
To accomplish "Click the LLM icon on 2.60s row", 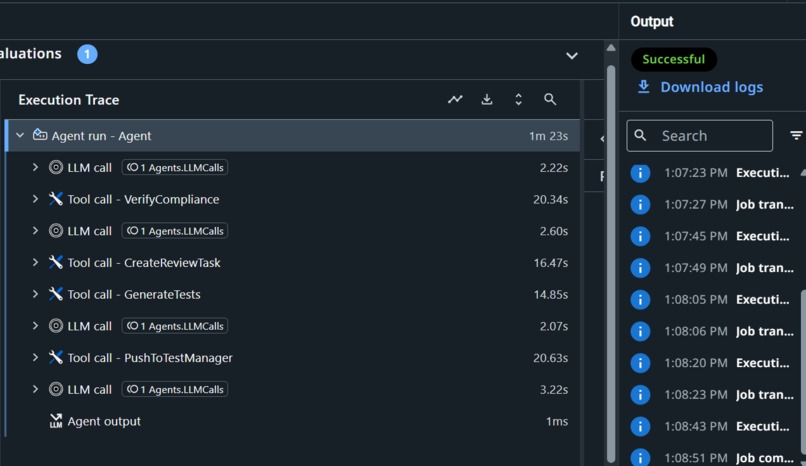I will [x=56, y=231].
